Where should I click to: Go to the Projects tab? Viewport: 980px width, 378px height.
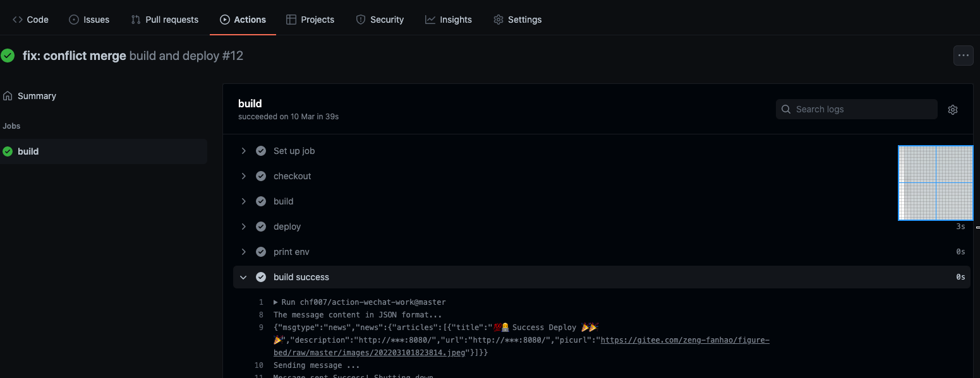(x=310, y=20)
